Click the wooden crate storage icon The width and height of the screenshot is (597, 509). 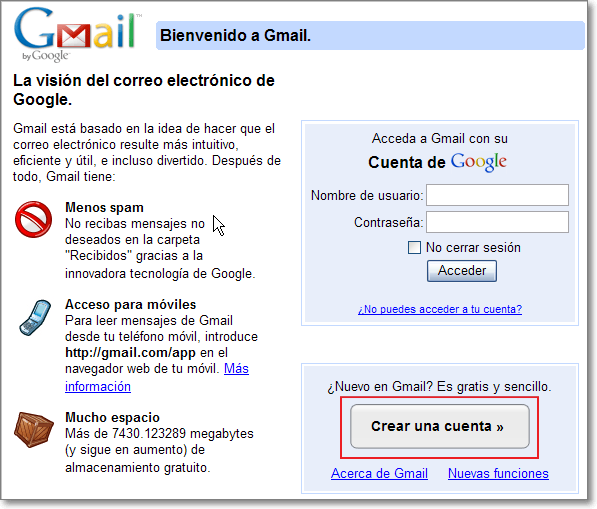point(34,429)
